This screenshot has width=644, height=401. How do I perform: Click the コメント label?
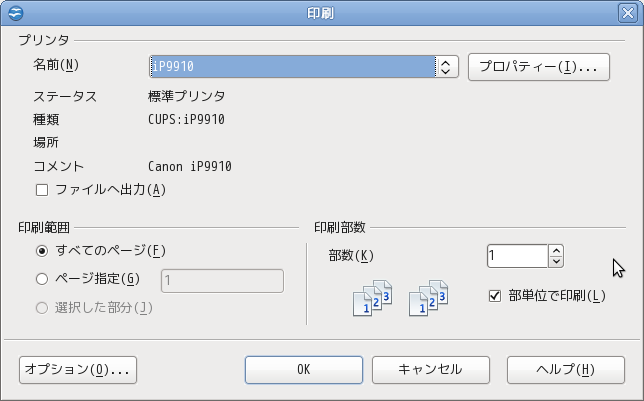[58, 166]
